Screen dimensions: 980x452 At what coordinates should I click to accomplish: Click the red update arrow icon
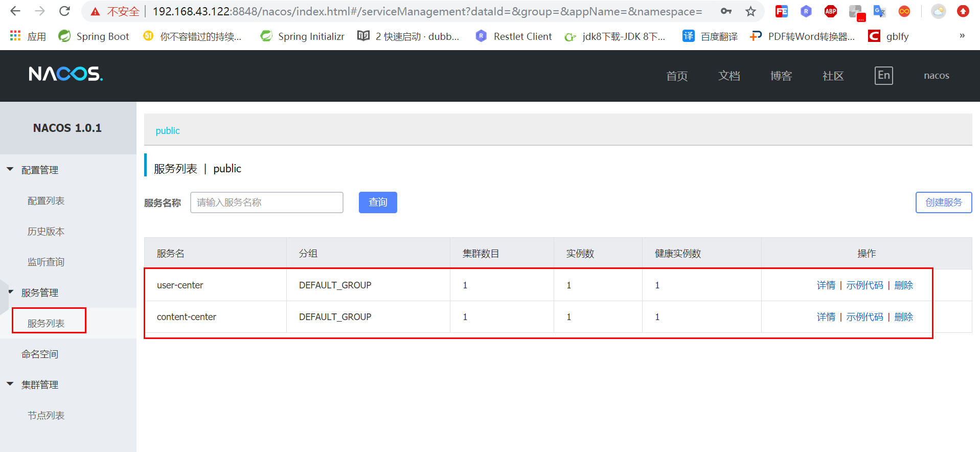click(x=963, y=11)
